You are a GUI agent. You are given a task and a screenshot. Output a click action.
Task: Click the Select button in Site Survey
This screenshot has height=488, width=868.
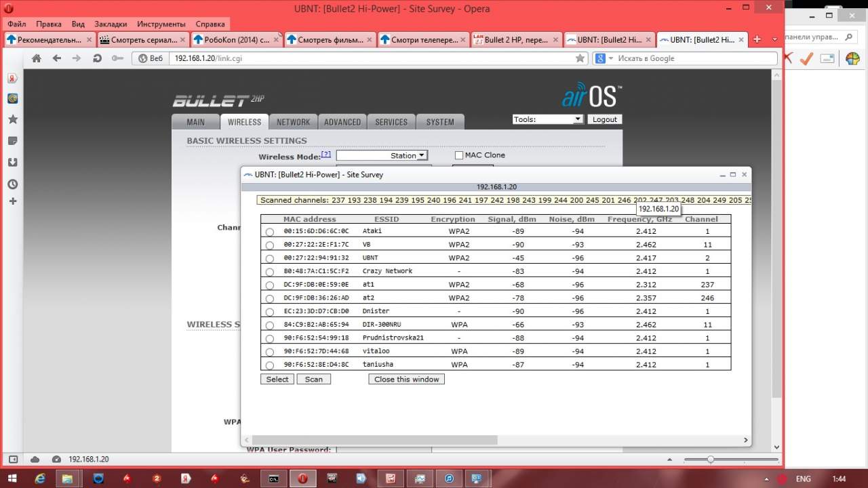pos(277,380)
